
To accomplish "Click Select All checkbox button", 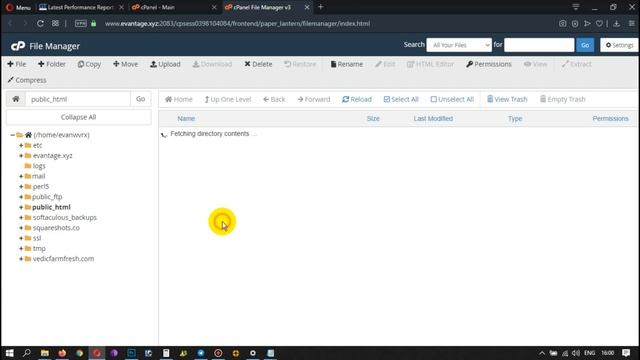I will [401, 99].
